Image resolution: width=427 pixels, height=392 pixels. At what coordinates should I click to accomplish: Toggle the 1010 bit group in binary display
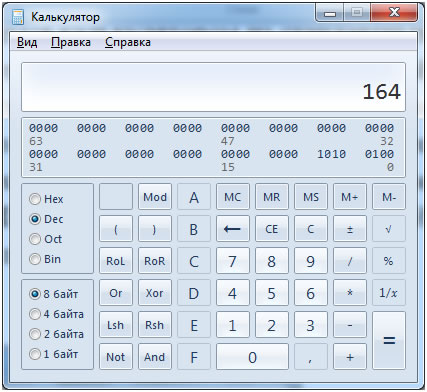click(x=331, y=154)
